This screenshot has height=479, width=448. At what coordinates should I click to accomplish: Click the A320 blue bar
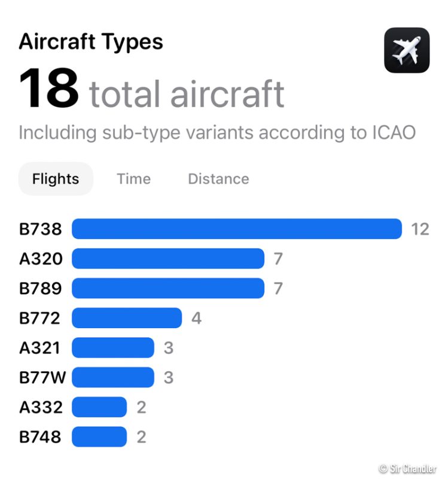167,259
